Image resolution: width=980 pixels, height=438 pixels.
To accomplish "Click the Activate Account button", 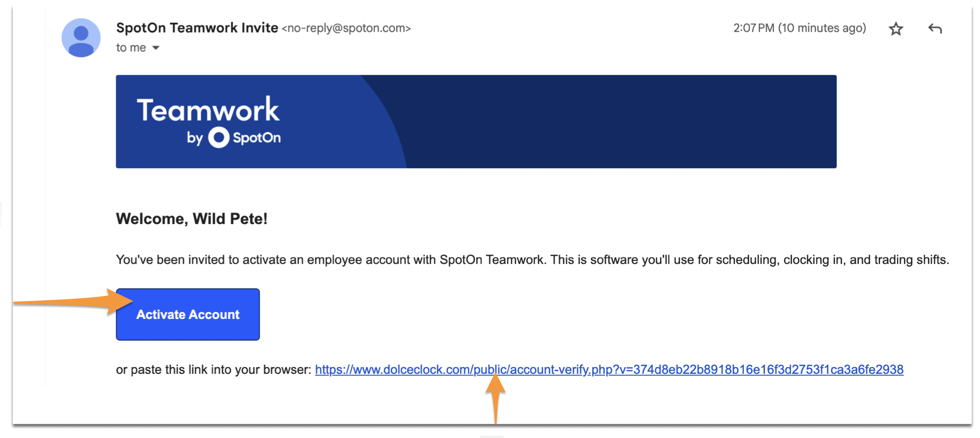I will tap(188, 314).
